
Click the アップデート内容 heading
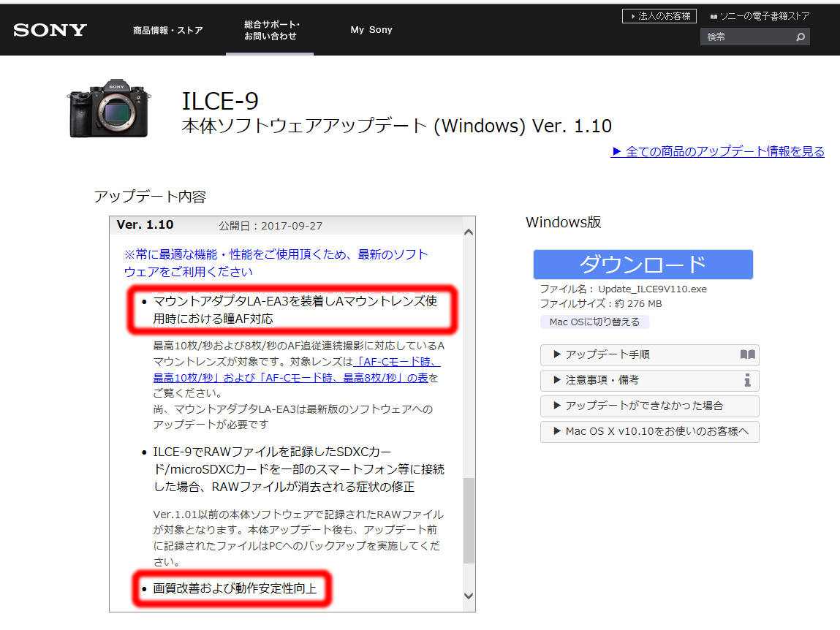tap(150, 197)
